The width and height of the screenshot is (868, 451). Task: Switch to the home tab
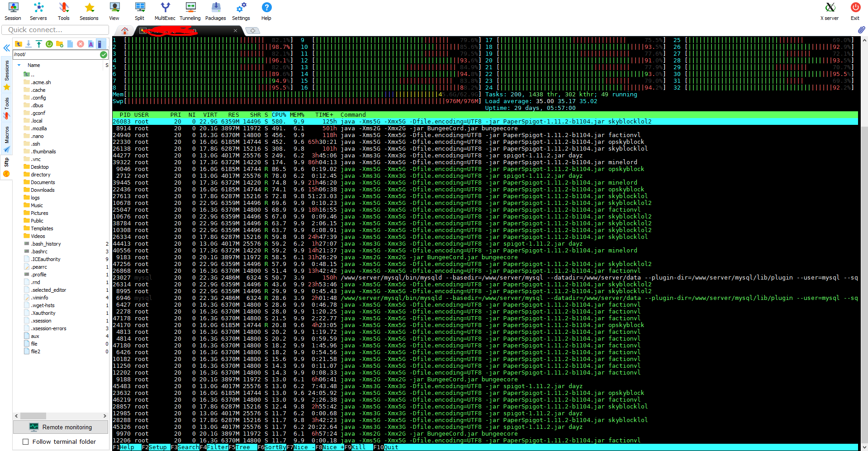click(x=124, y=31)
